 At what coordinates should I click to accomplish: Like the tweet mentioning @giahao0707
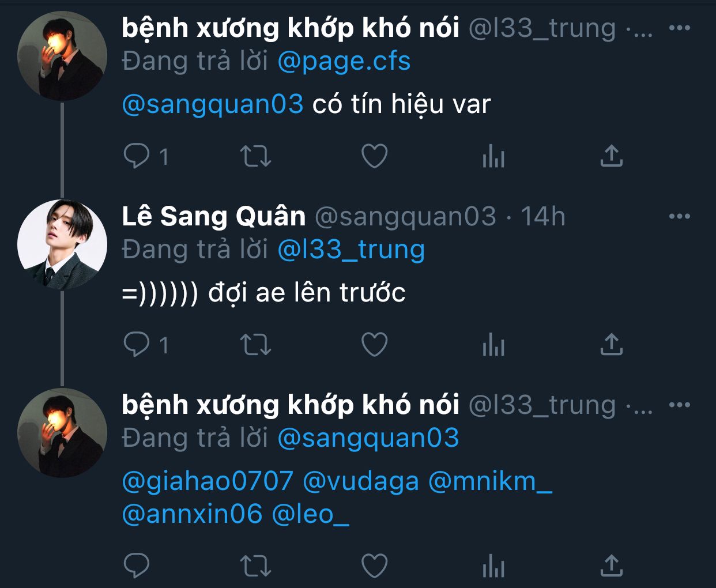(x=374, y=566)
